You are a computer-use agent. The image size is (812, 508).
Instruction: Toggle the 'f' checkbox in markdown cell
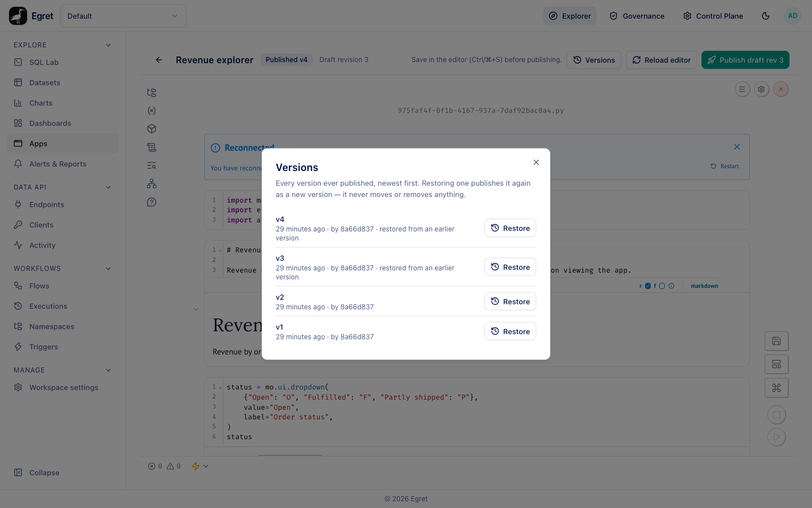point(662,286)
